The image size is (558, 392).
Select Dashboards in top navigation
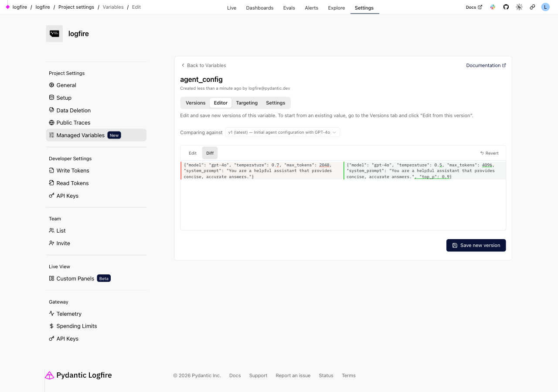click(259, 8)
